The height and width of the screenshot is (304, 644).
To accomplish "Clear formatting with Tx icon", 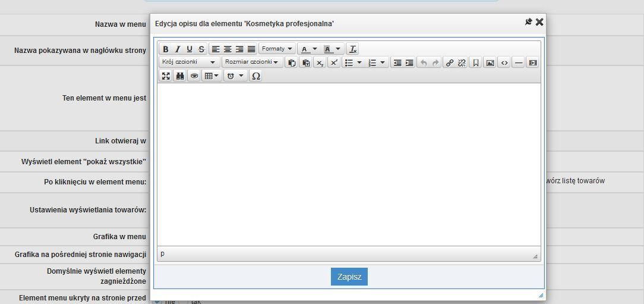I will [353, 49].
